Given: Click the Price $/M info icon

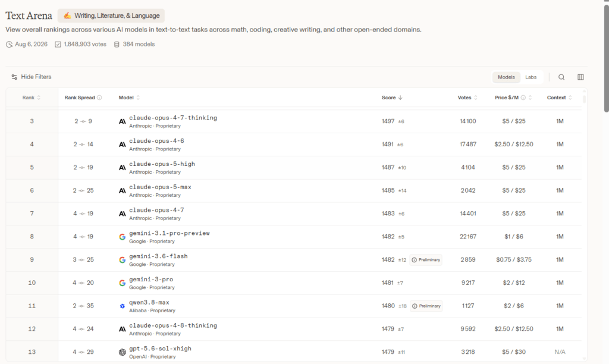Looking at the screenshot, I should point(523,98).
